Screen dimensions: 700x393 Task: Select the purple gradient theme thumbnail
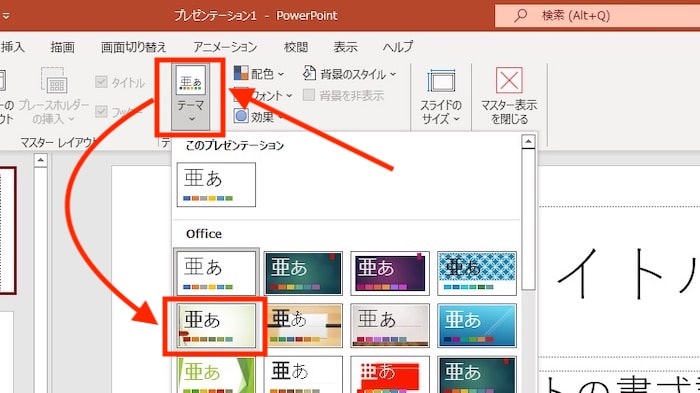pos(390,273)
